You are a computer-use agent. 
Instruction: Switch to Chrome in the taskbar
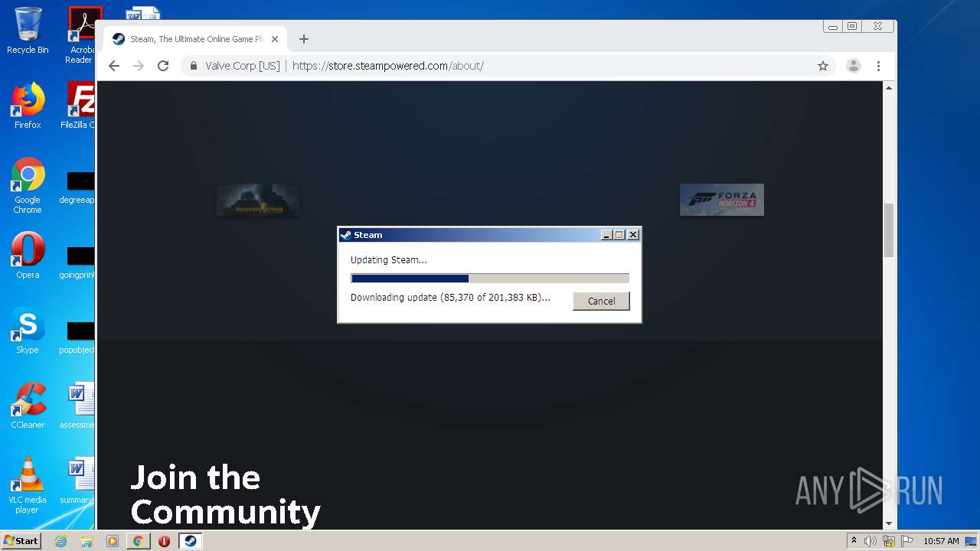pos(139,541)
